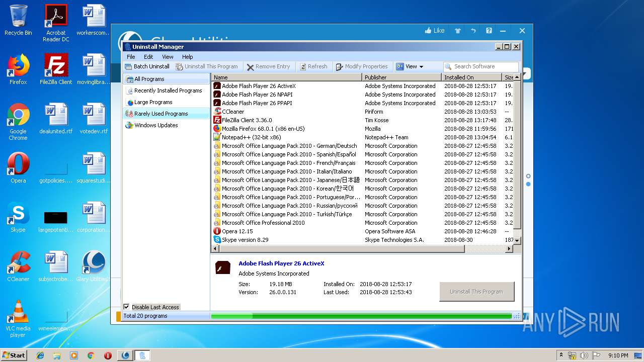
Task: Select Office Language Pack German/Deutsch row
Action: (x=362, y=146)
